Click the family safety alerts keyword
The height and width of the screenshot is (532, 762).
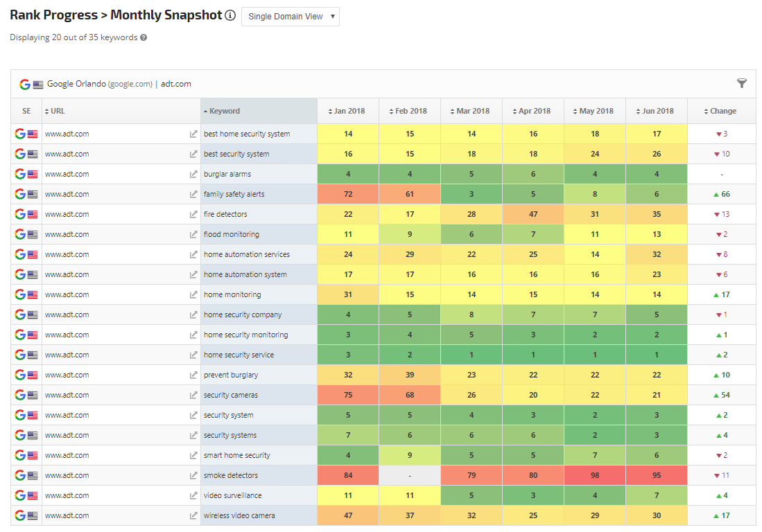tap(234, 195)
